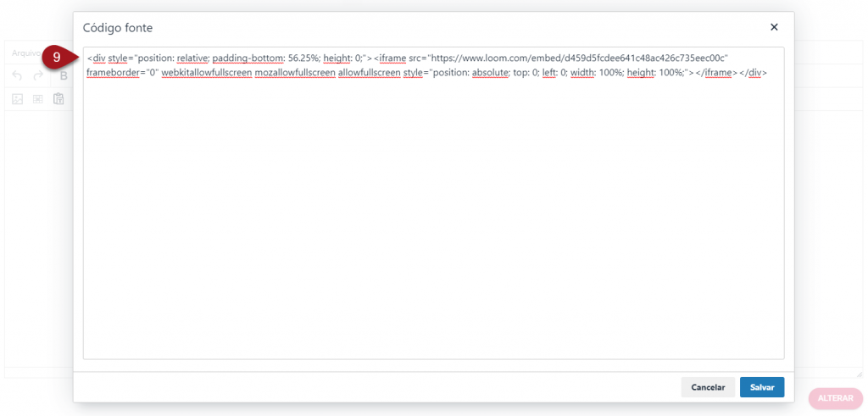Save the source code with Salvar

pyautogui.click(x=761, y=387)
